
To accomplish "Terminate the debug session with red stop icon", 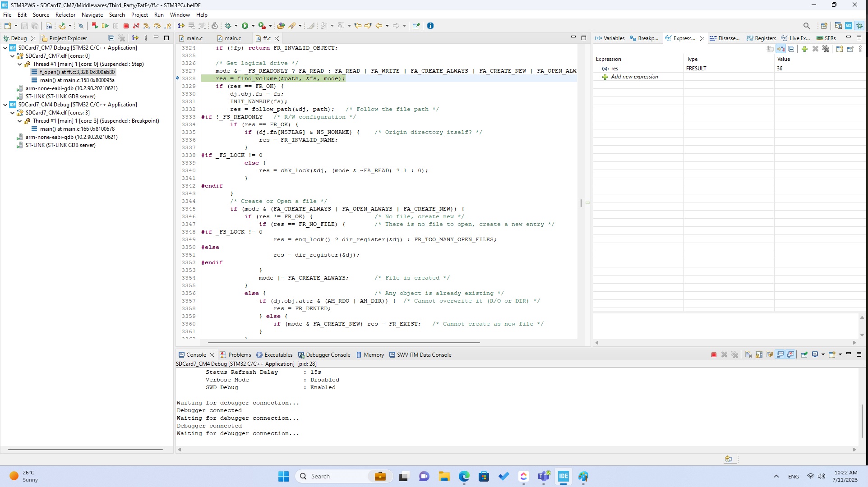I will (x=126, y=26).
